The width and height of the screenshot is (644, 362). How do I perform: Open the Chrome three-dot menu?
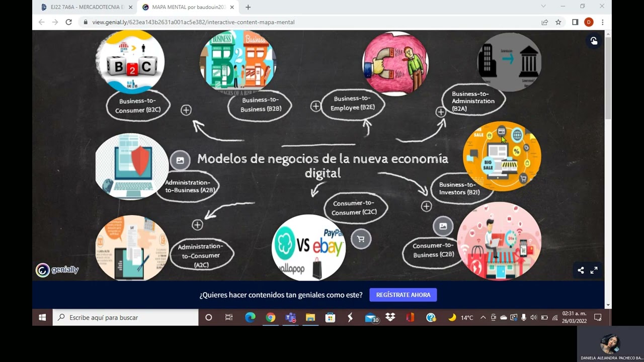(602, 22)
